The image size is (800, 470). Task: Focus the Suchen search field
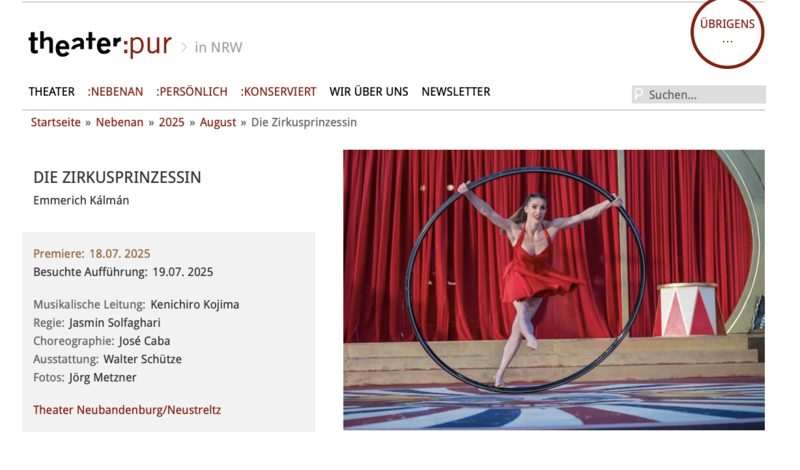698,94
